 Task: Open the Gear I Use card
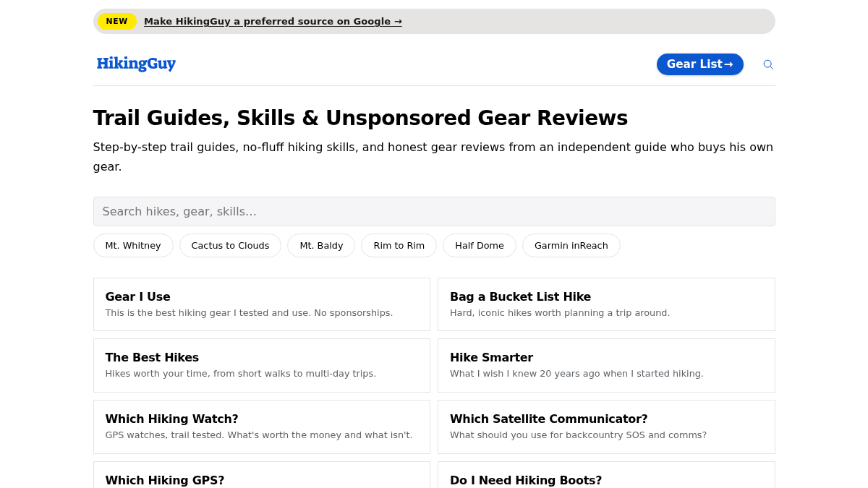click(262, 304)
